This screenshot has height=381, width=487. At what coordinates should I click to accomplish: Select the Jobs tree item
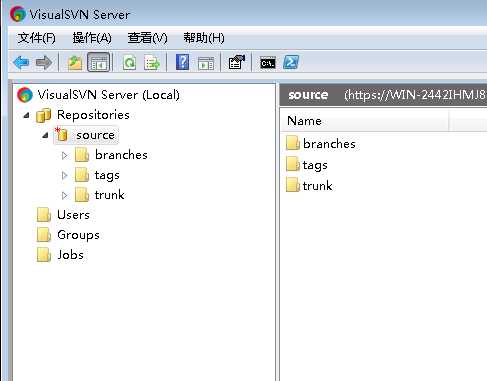pos(70,255)
